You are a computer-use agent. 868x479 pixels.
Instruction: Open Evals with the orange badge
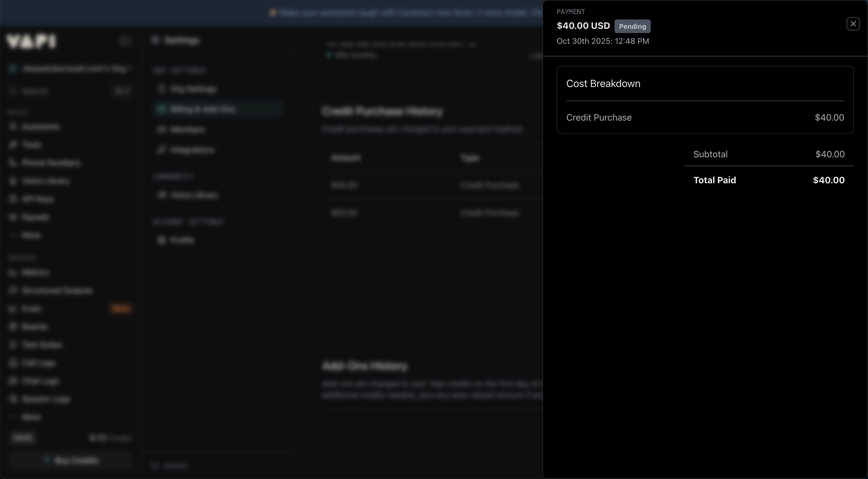click(31, 309)
